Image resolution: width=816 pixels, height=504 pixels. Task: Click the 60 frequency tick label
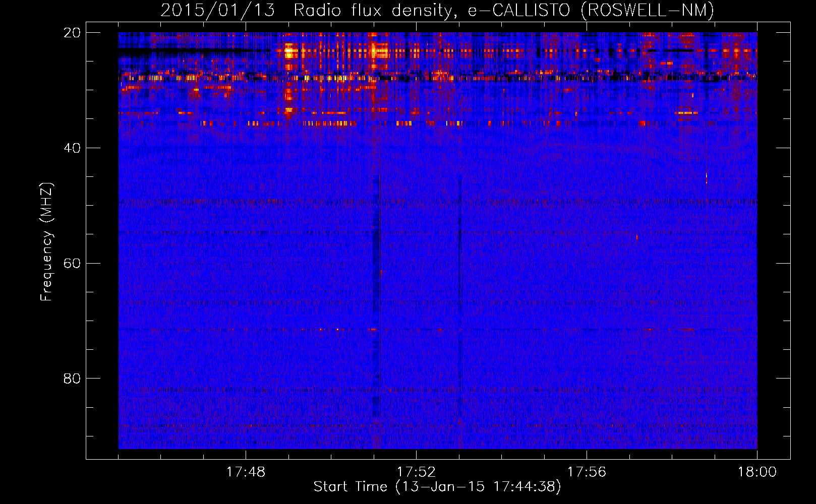click(x=72, y=264)
